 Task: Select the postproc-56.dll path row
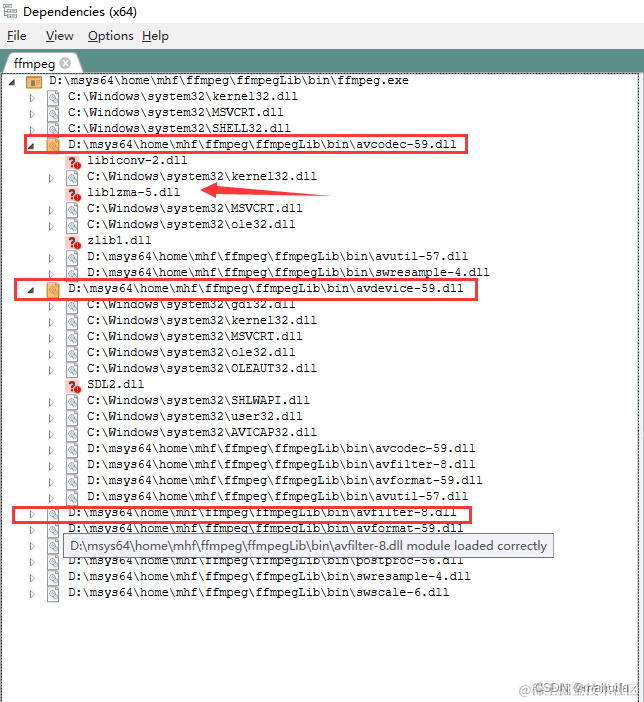coord(266,561)
